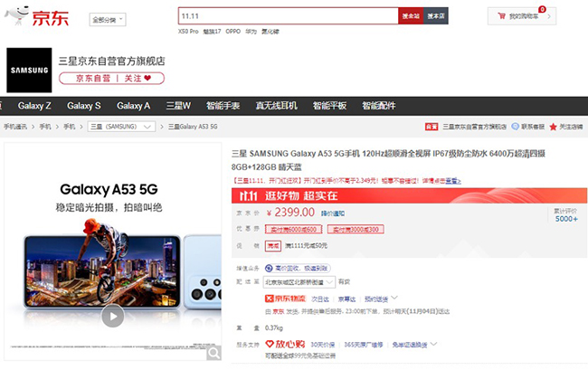Viewport: 588px width, 370px height.
Task: Click the 0.37kg weight value
Action: (274, 328)
